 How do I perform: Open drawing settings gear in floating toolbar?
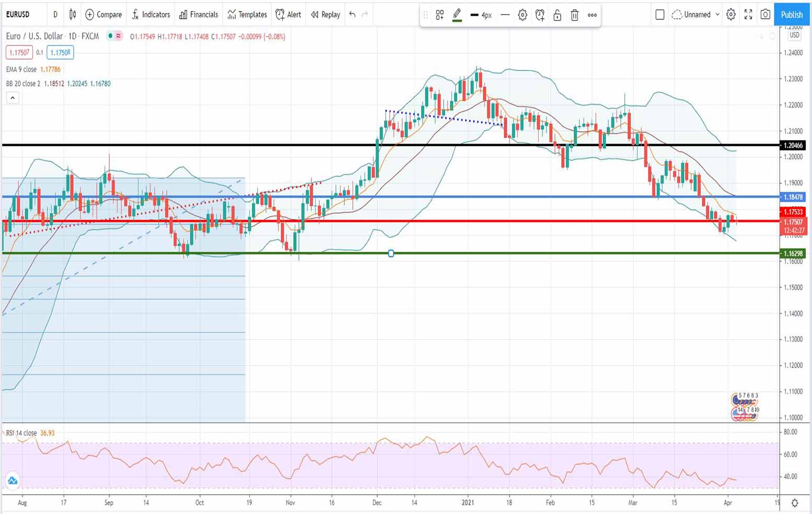[523, 15]
